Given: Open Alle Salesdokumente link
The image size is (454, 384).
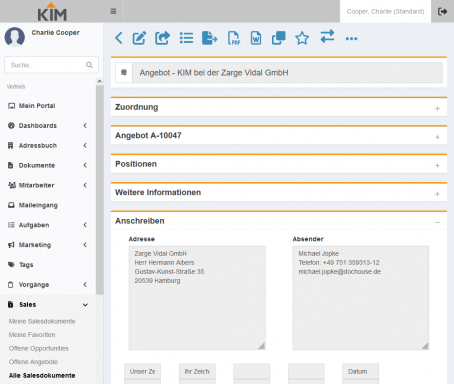Looking at the screenshot, I should (42, 375).
